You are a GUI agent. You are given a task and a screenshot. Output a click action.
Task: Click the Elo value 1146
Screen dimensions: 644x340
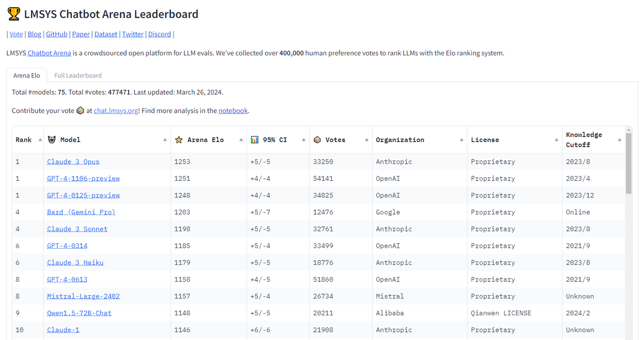coord(183,330)
